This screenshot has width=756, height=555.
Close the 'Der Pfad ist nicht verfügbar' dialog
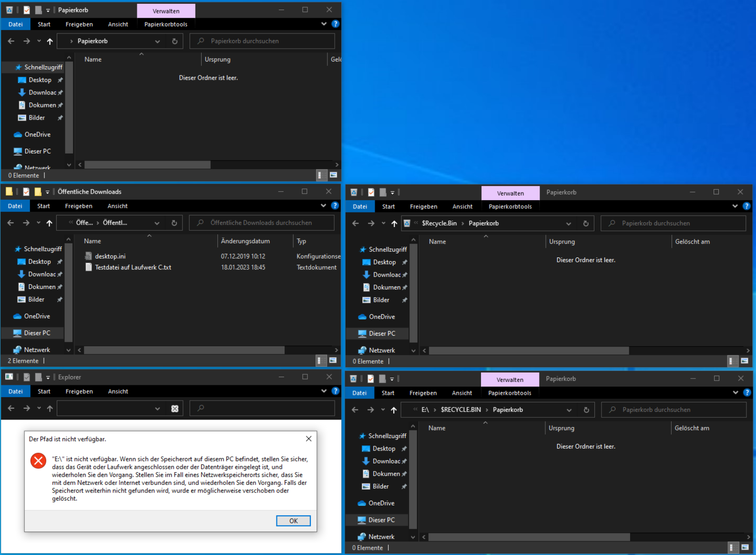309,439
